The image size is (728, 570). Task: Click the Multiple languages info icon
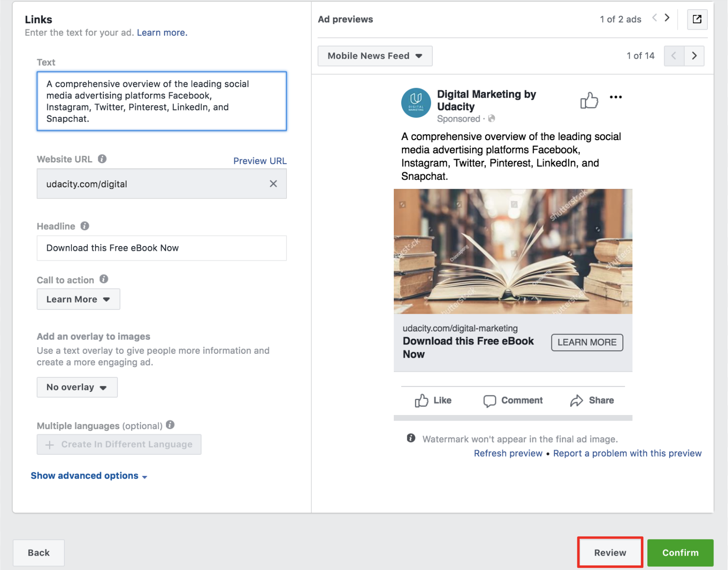[170, 425]
